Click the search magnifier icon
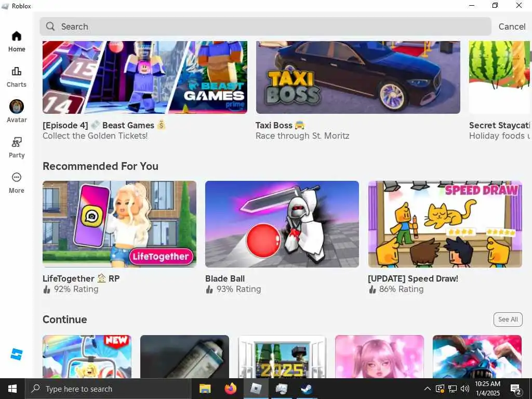 (50, 26)
